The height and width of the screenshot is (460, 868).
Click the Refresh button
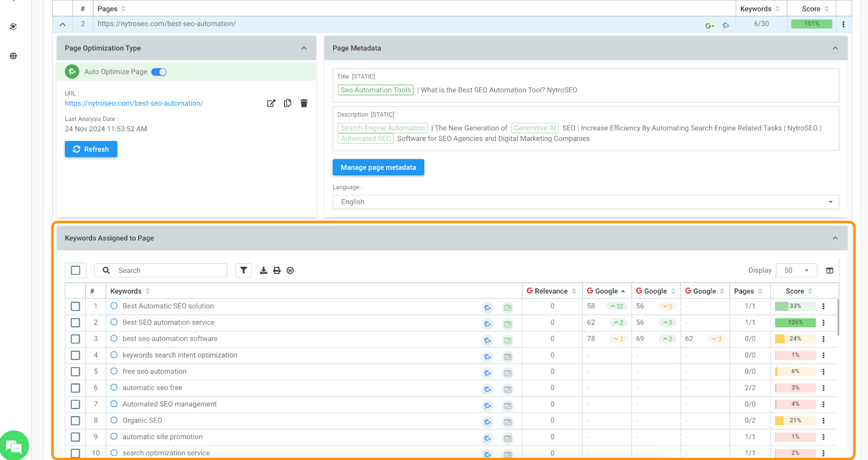(91, 149)
